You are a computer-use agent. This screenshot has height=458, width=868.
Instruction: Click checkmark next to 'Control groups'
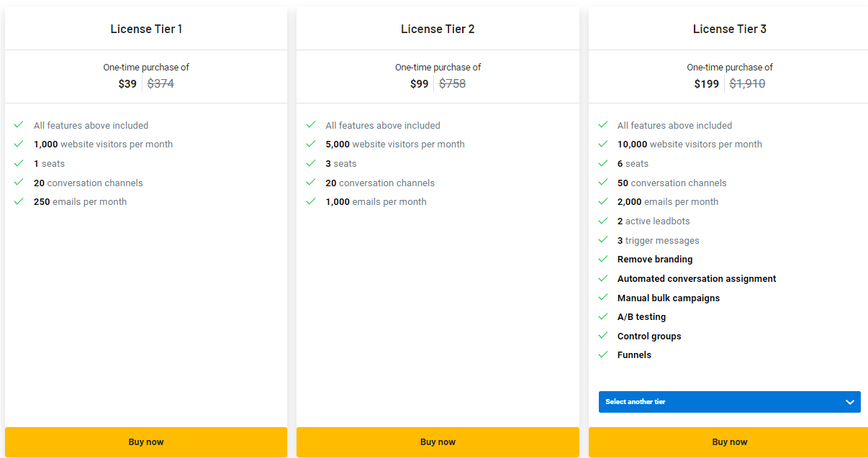(x=603, y=336)
